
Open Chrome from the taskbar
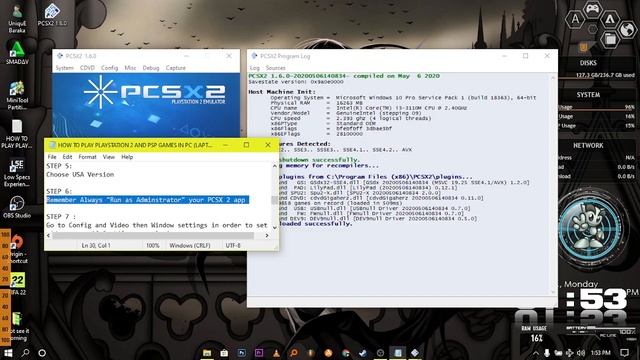coord(346,353)
